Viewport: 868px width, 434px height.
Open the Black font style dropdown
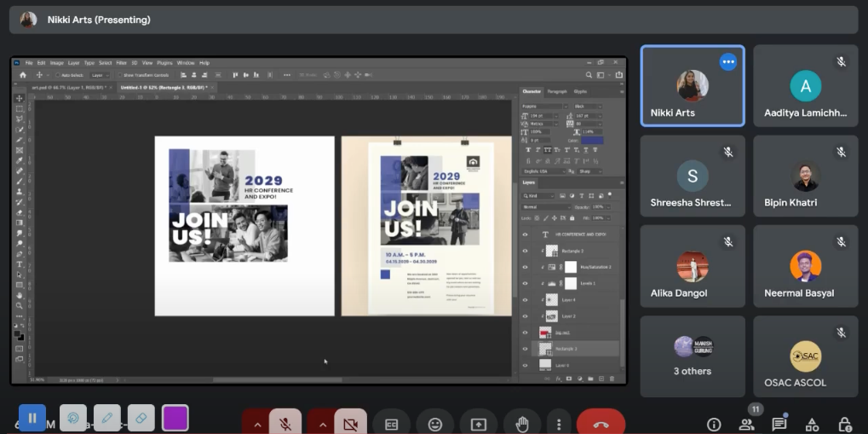click(588, 107)
